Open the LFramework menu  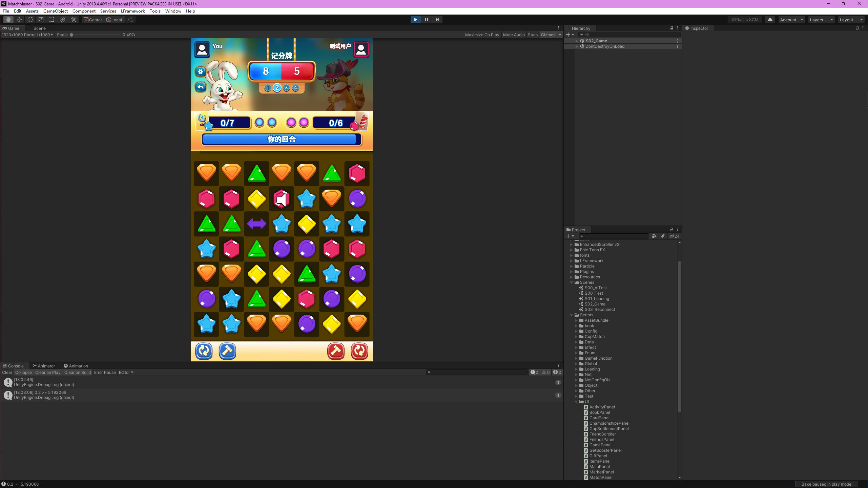click(133, 11)
